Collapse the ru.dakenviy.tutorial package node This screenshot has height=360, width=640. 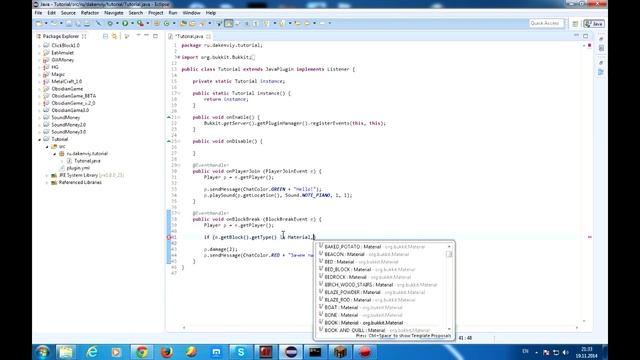[55, 154]
